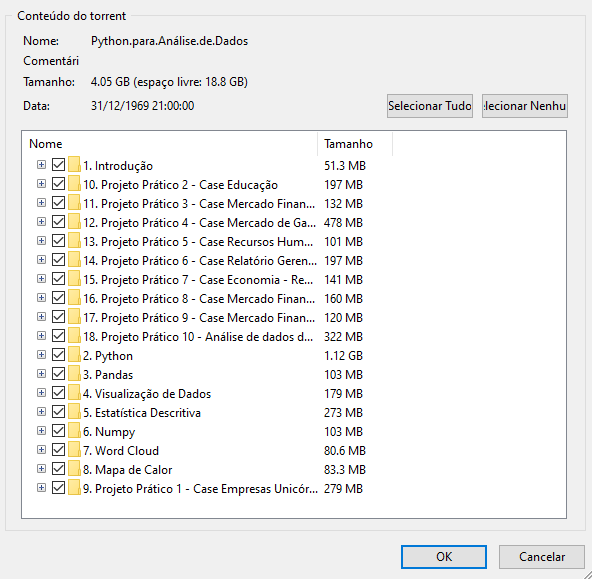Image resolution: width=592 pixels, height=579 pixels.
Task: Click the 83.3 MB size value
Action: coord(345,470)
